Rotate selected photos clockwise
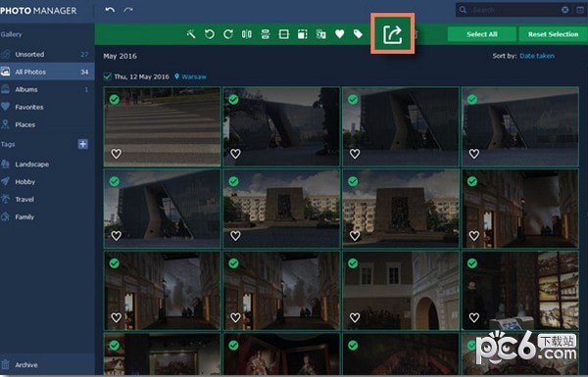This screenshot has width=588, height=377. click(x=228, y=34)
